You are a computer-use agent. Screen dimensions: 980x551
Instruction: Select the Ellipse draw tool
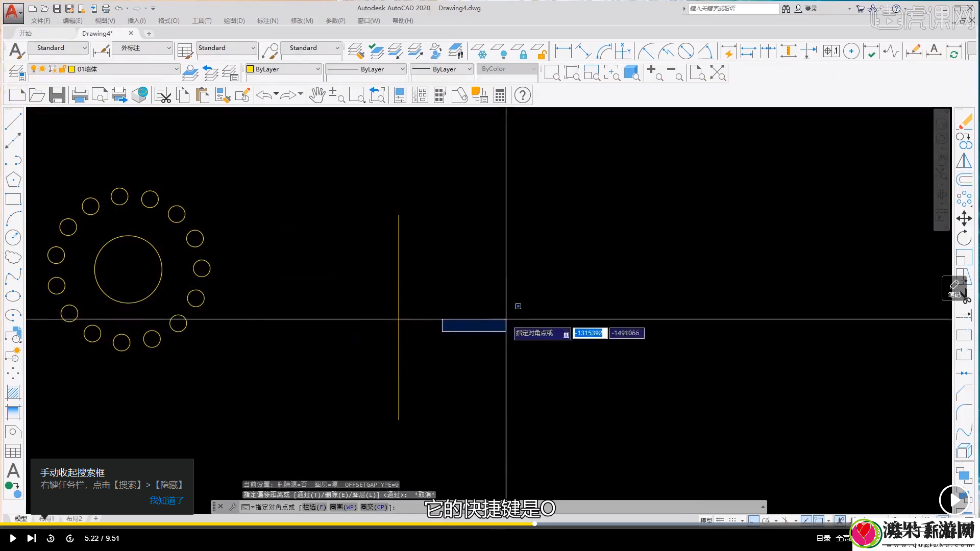(13, 296)
